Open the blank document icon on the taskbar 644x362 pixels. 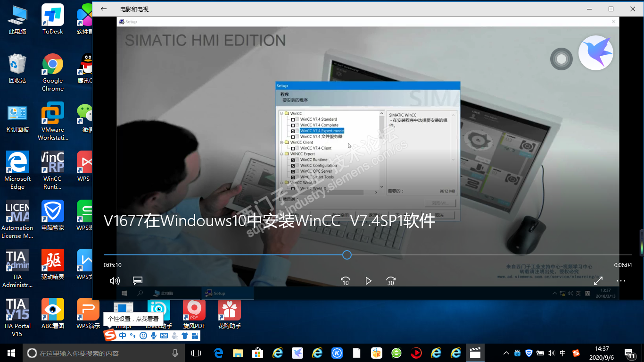(x=357, y=353)
